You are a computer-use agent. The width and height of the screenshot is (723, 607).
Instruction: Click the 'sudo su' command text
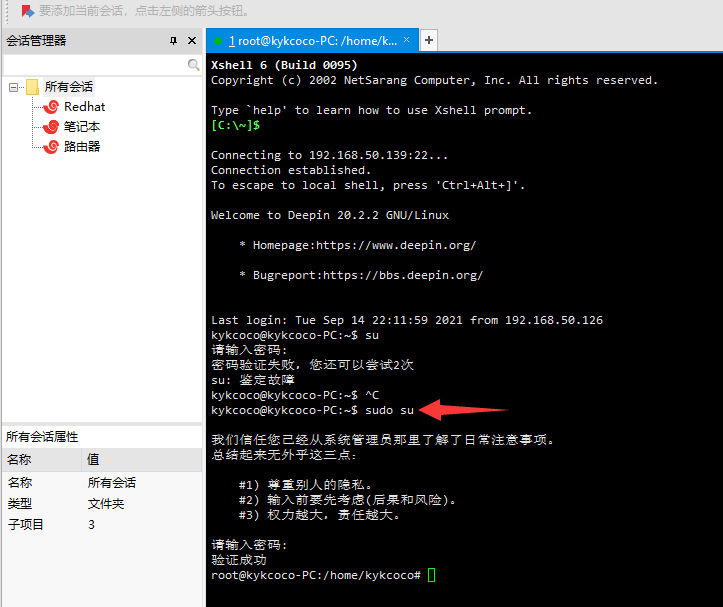(390, 410)
